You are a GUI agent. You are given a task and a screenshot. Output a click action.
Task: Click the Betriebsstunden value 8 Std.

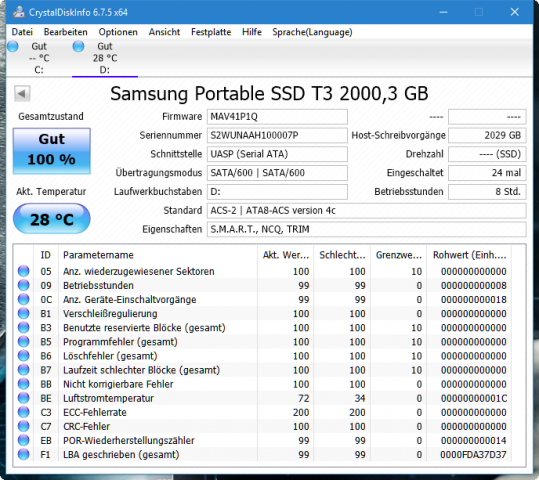point(487,192)
